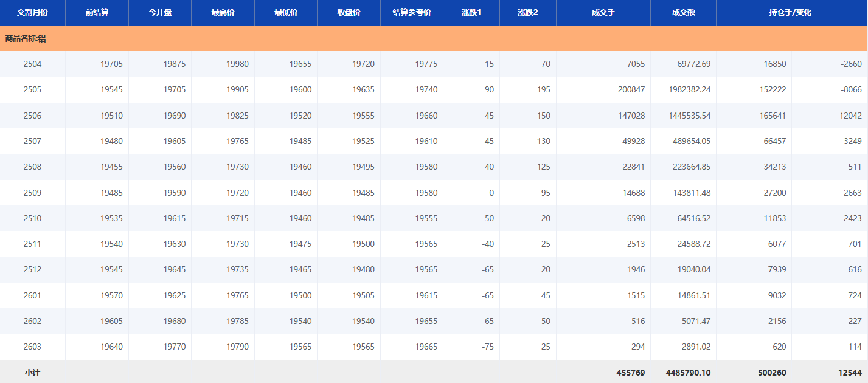868x383 pixels.
Task: Click the 商品名称:铝 group row
Action: pyautogui.click(x=26, y=38)
